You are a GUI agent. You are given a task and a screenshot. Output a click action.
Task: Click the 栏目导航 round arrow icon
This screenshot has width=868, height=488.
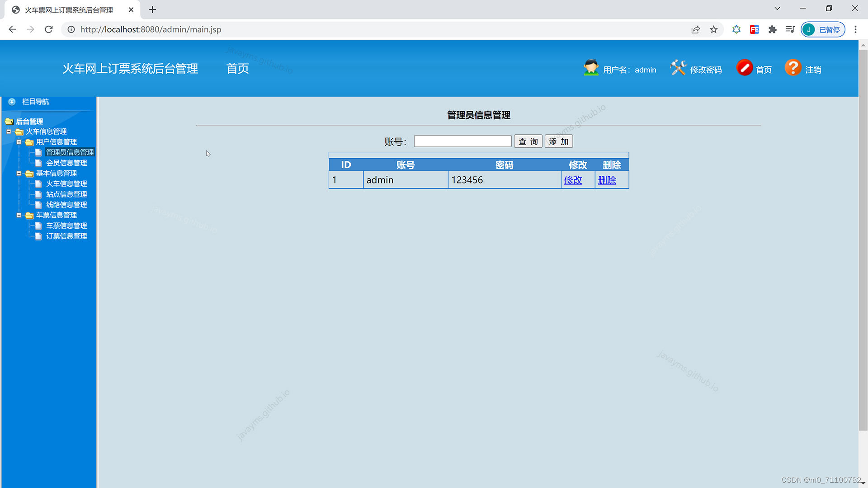point(12,102)
